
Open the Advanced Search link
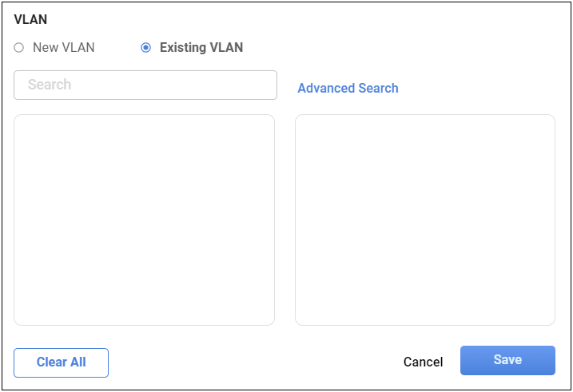pos(348,89)
